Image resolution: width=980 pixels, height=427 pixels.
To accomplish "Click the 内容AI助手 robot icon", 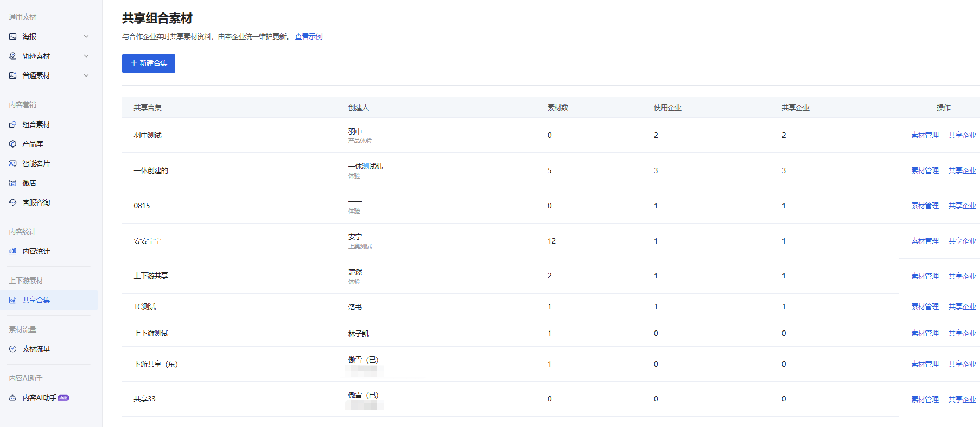I will (x=13, y=398).
